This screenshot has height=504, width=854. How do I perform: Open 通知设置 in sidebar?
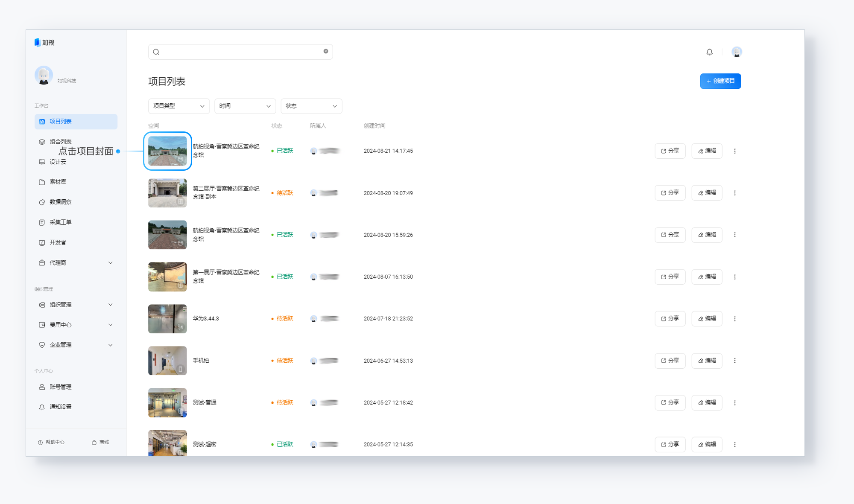pyautogui.click(x=76, y=407)
